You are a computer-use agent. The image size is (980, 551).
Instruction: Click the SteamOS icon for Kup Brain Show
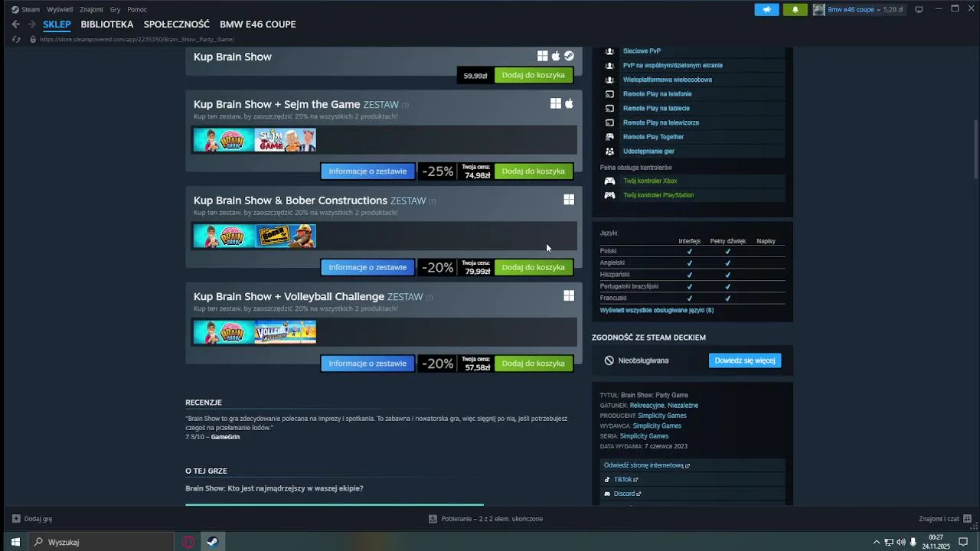pos(569,56)
